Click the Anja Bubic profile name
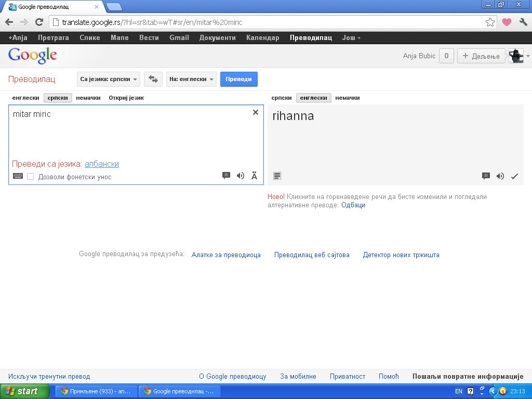 [419, 56]
